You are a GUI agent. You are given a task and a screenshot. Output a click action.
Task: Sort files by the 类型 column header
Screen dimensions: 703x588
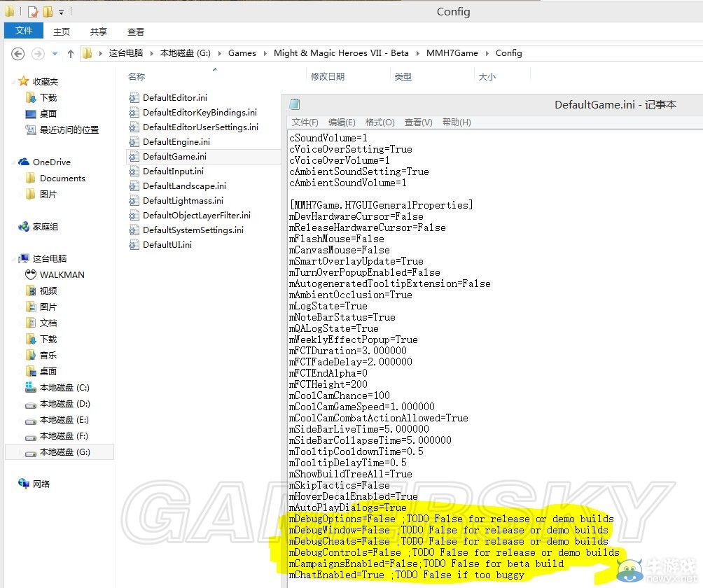pos(403,76)
